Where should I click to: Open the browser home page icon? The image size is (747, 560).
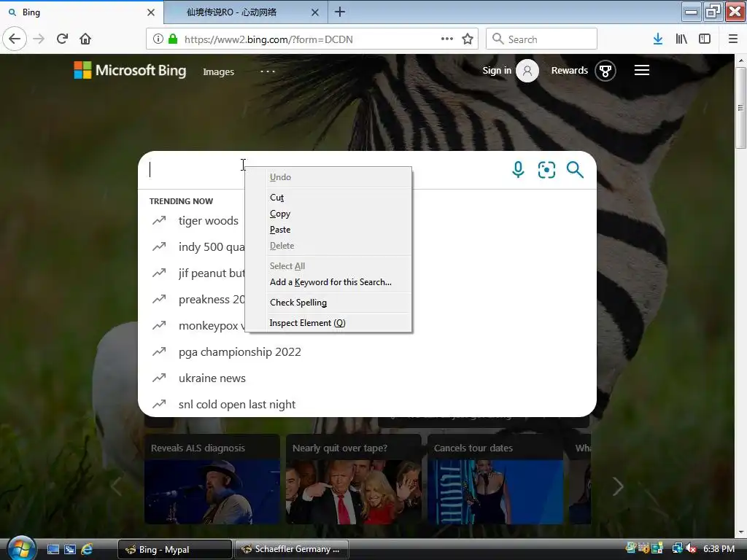coord(85,39)
